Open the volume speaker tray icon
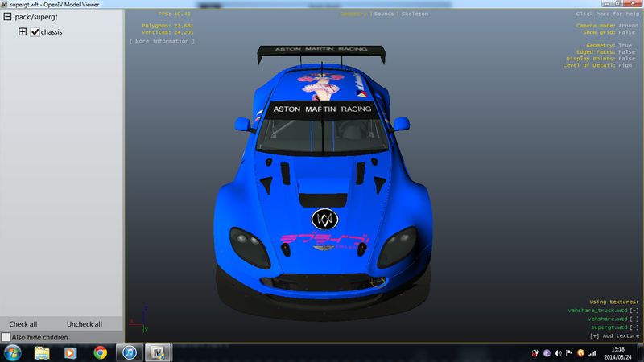 tap(558, 353)
